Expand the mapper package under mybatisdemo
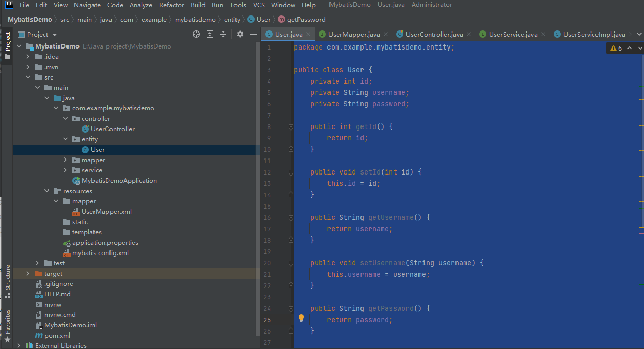The height and width of the screenshot is (349, 644). click(x=65, y=160)
